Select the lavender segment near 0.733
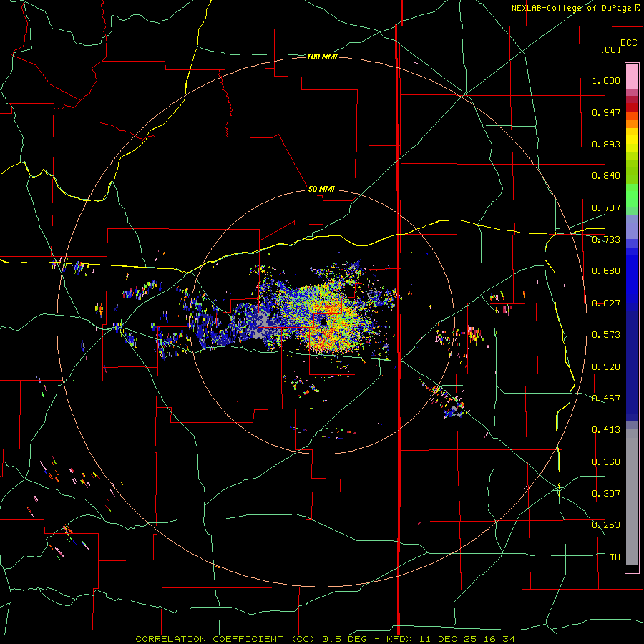 click(x=632, y=227)
